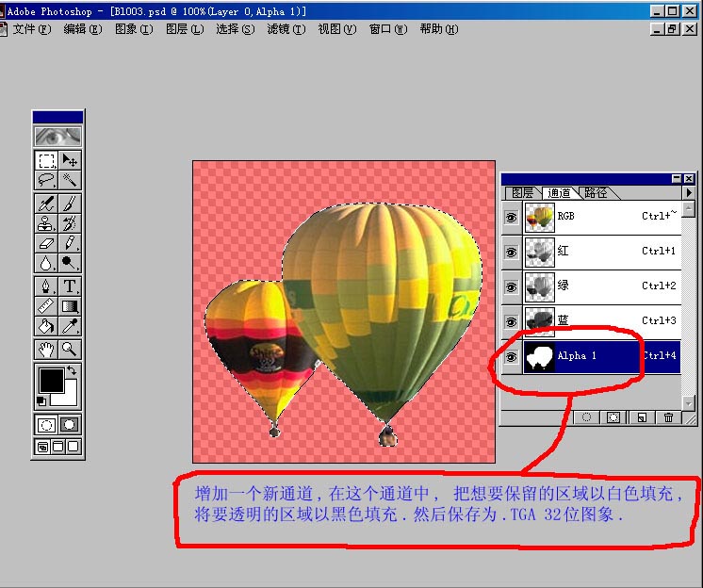The width and height of the screenshot is (703, 588).
Task: Select the Pen tool
Action: 46,286
